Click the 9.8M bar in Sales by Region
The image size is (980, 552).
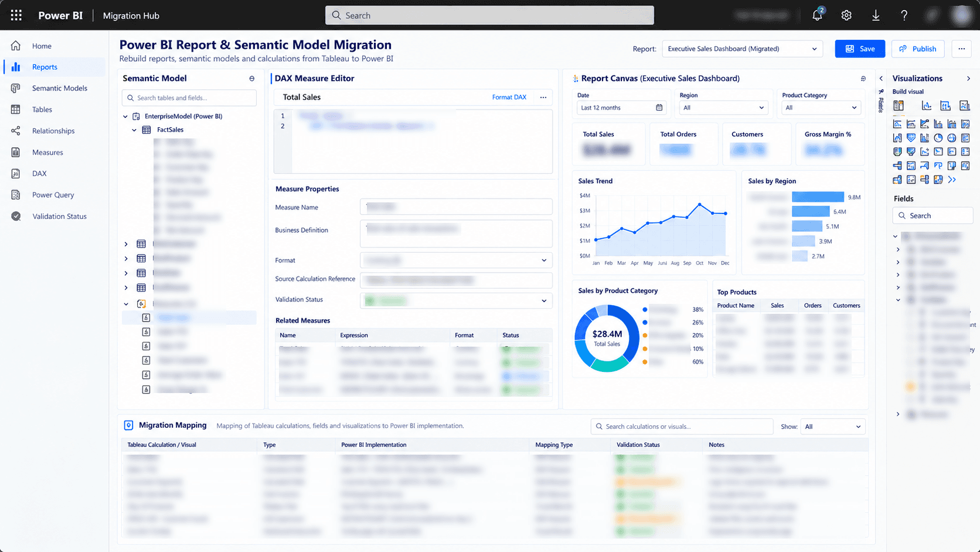click(x=818, y=197)
